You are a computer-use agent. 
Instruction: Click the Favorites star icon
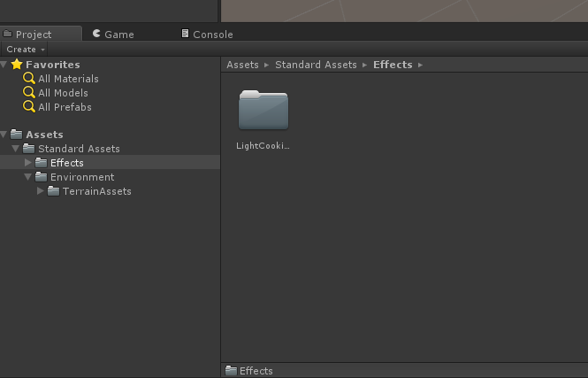pyautogui.click(x=17, y=65)
